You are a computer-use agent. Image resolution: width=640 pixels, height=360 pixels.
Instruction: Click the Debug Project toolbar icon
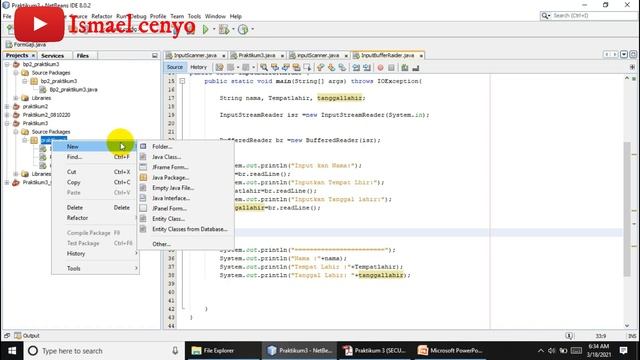pyautogui.click(x=223, y=29)
